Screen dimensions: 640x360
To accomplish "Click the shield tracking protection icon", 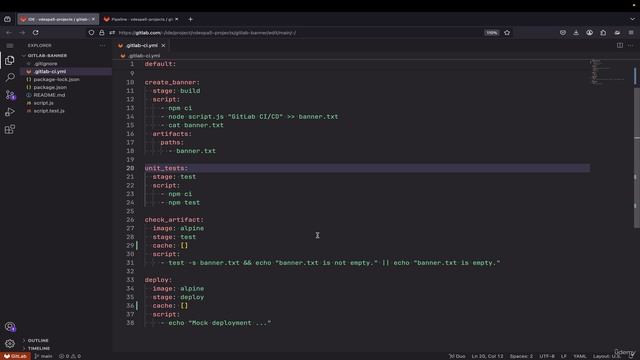I will point(91,32).
